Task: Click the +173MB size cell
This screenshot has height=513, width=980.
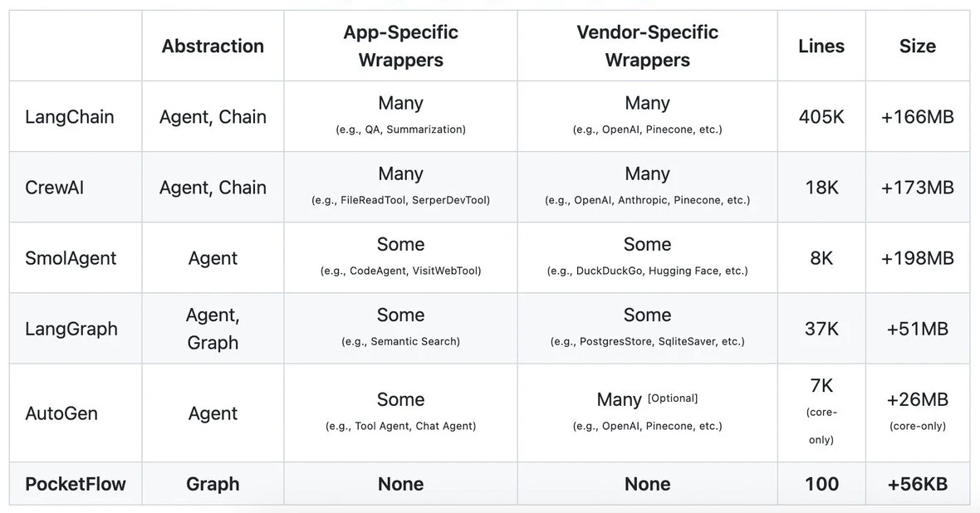Action: pos(918,188)
